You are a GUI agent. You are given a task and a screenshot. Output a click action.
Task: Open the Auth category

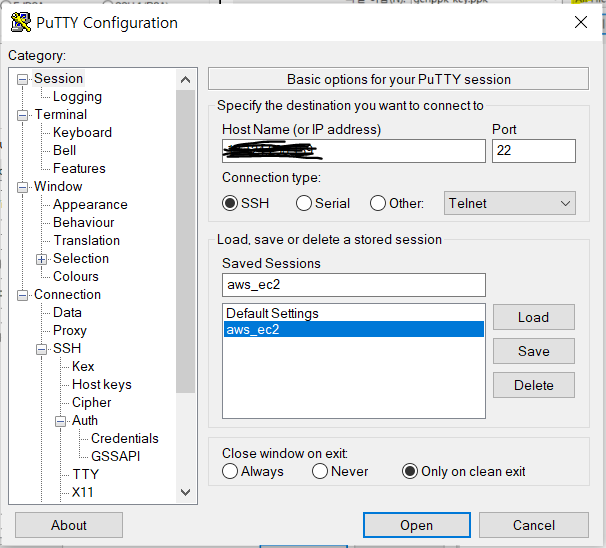pyautogui.click(x=85, y=420)
